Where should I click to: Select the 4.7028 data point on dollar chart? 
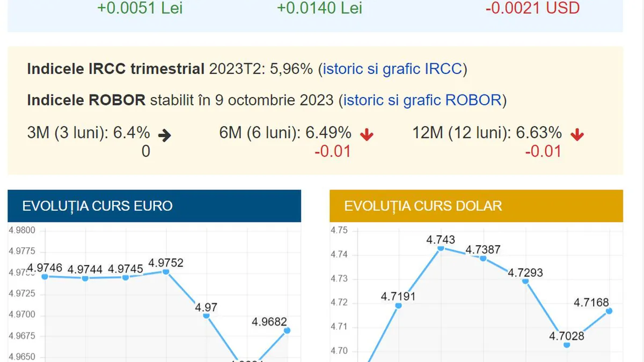coord(567,344)
